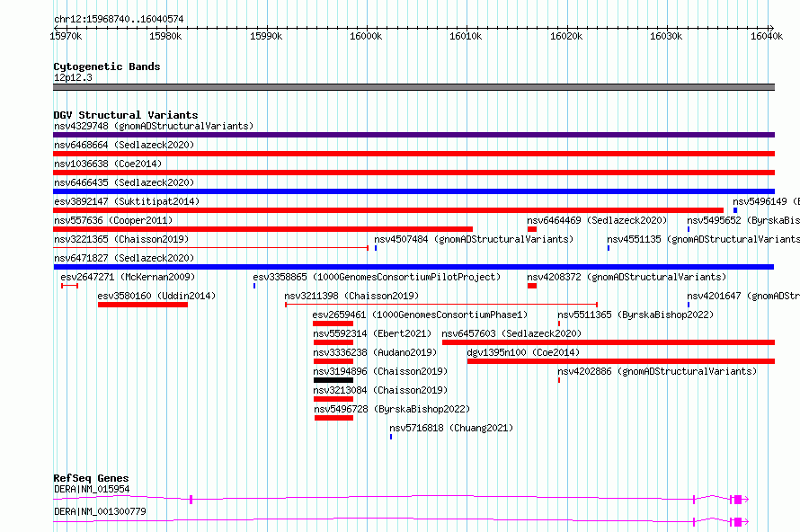The width and height of the screenshot is (800, 532).
Task: Select the red bar under nsv5496728
Action: (333, 418)
